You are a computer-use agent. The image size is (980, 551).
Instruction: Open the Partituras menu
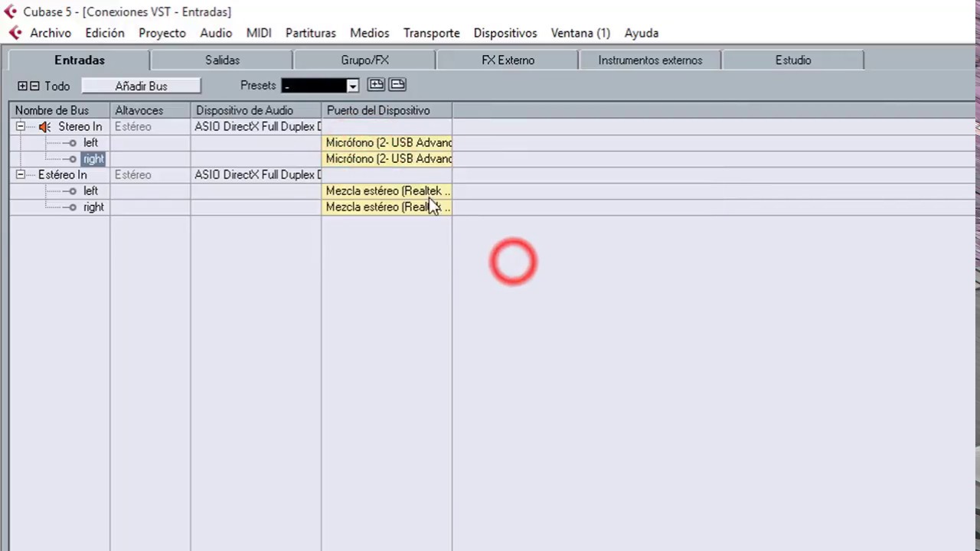coord(311,33)
